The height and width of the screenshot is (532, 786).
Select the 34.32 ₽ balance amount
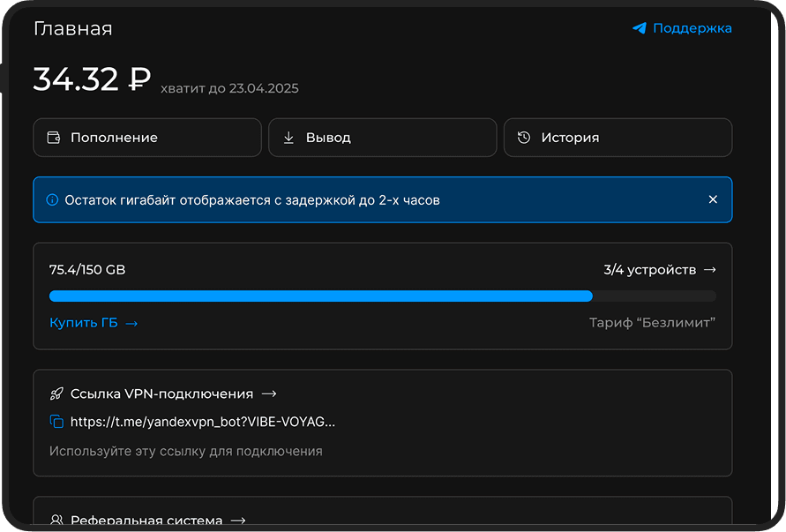(x=92, y=79)
